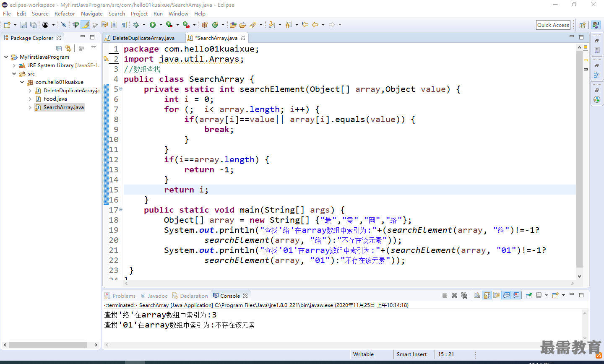Collapse the MyFirstJavaProgram project node
This screenshot has width=604, height=364.
pyautogui.click(x=6, y=57)
